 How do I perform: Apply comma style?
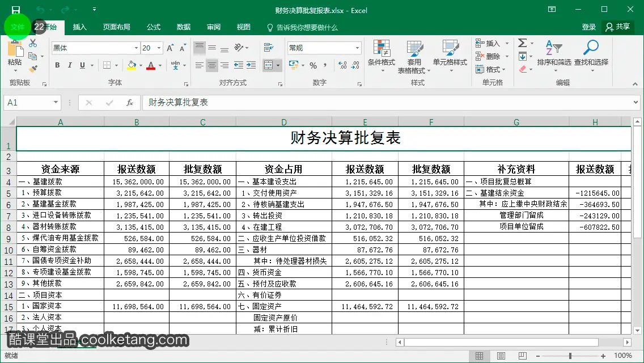tap(325, 65)
